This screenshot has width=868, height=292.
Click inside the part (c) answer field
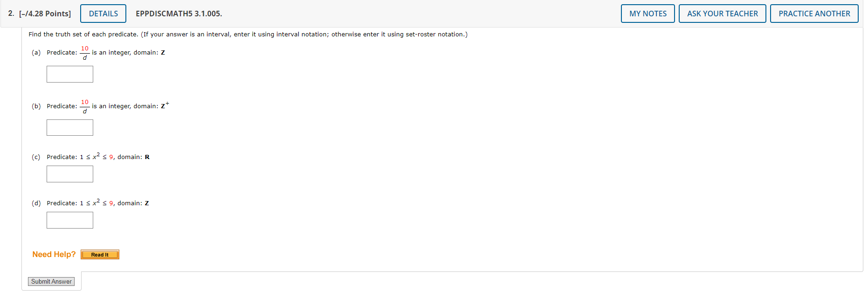(x=69, y=174)
